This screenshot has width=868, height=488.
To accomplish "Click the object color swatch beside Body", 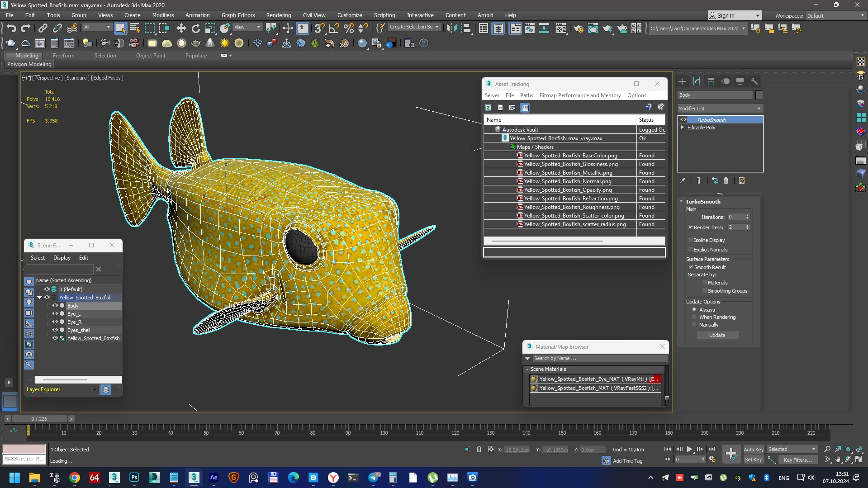I will [759, 95].
